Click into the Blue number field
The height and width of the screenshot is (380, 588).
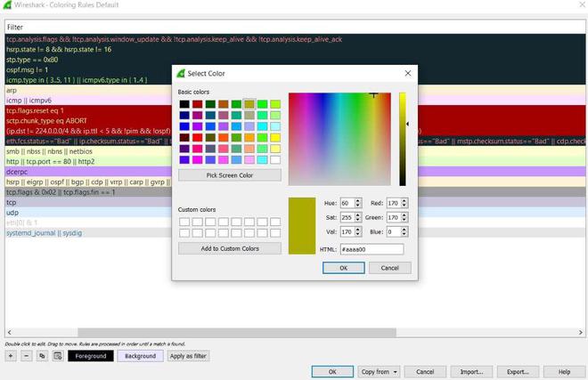(394, 232)
